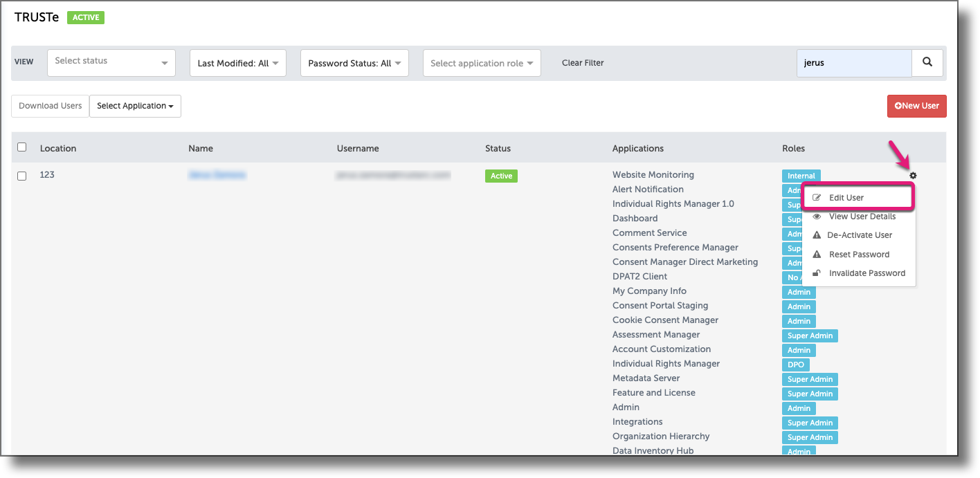Viewport: 980px width, 478px height.
Task: Open the gear actions icon for user 123
Action: click(x=913, y=176)
